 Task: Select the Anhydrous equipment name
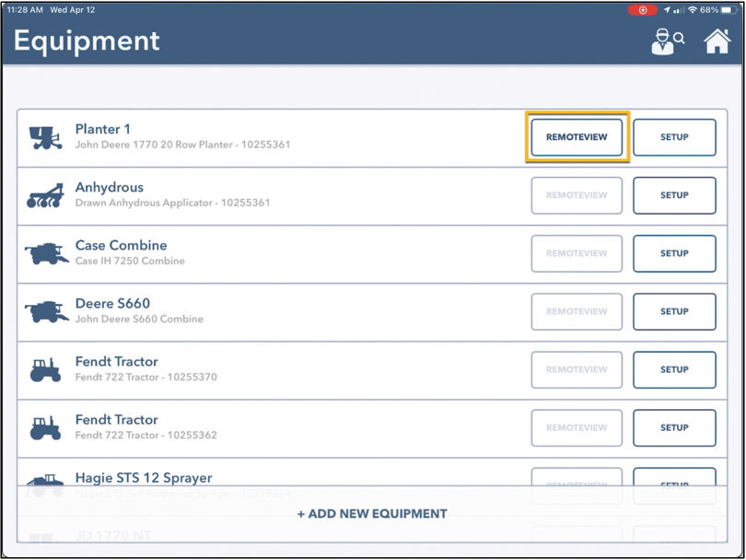click(x=110, y=188)
